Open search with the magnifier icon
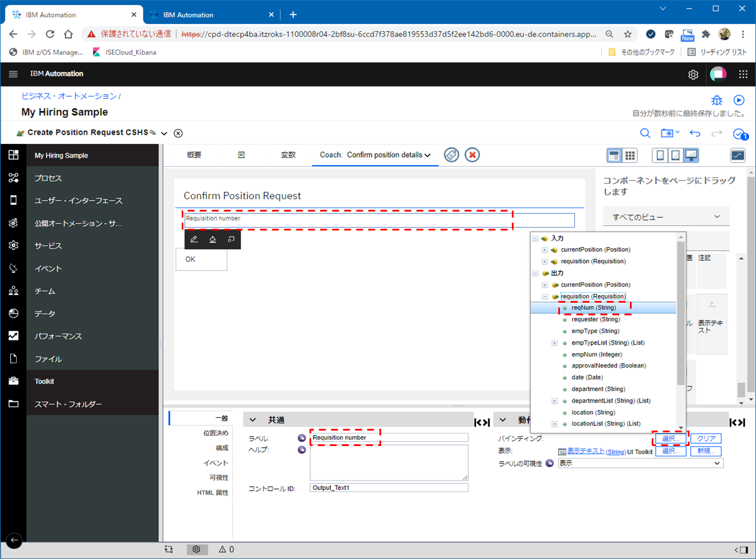The image size is (756, 559). pos(645,133)
